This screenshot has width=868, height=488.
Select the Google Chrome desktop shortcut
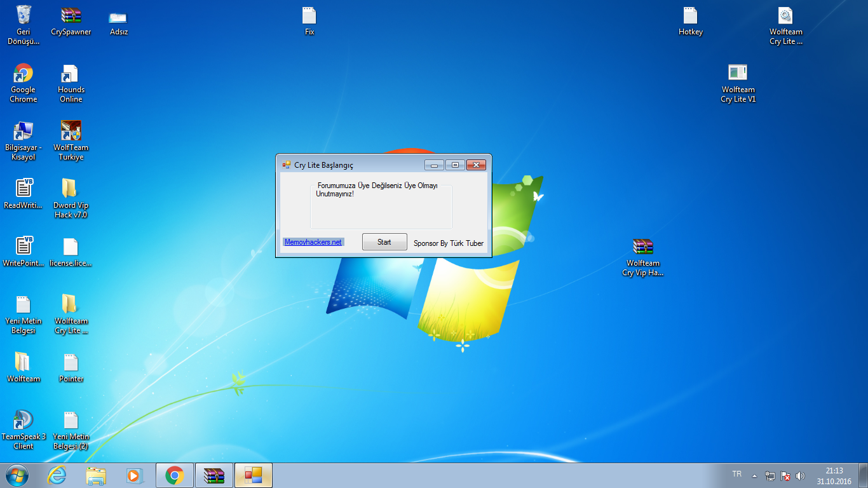(x=24, y=83)
